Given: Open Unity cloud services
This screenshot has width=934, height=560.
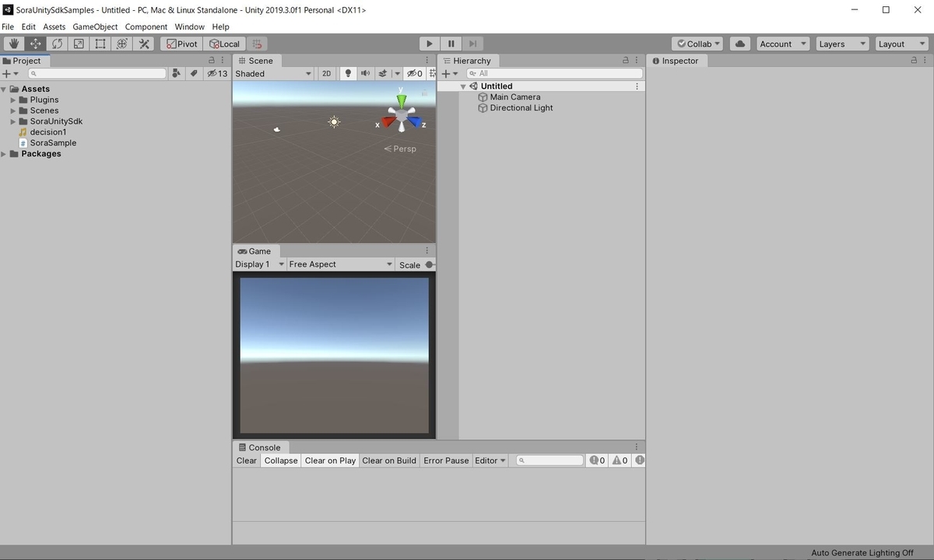Looking at the screenshot, I should 740,44.
